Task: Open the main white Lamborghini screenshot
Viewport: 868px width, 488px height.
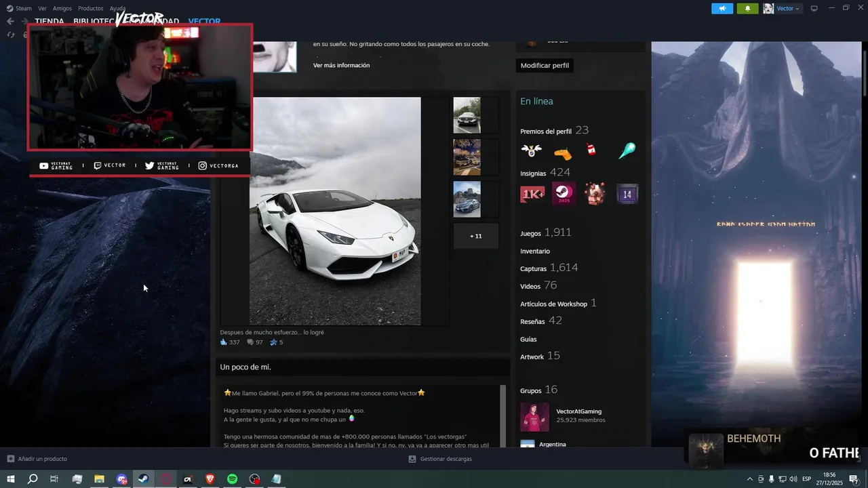Action: click(335, 211)
